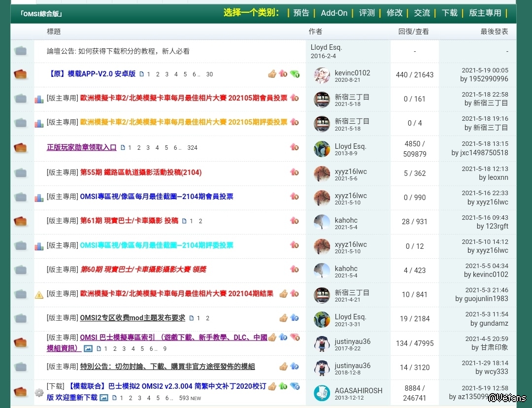Click warning icon beside 202104期結果 thread

[x=39, y=295]
